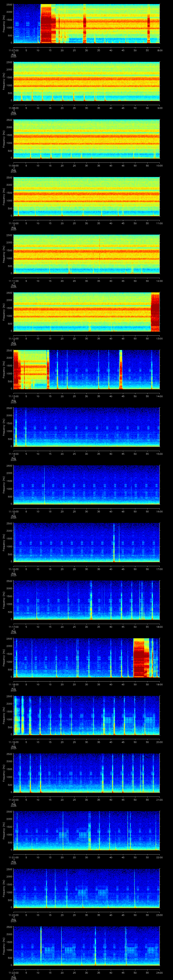
Task: Click the spectrogram row starting 11:20:00
Action: (x=87, y=773)
